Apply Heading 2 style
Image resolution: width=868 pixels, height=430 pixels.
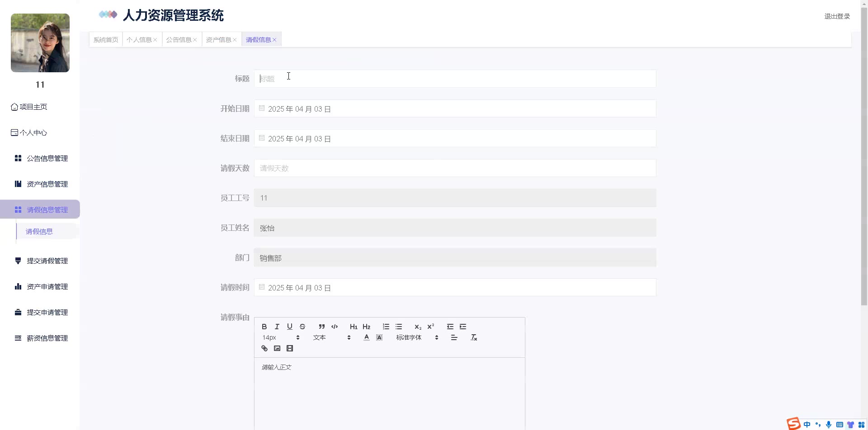[x=366, y=327]
